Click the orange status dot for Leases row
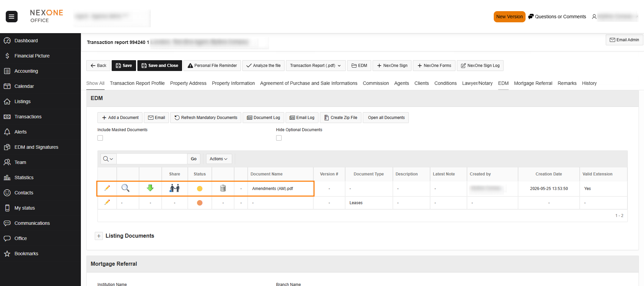This screenshot has width=644, height=286. click(x=200, y=203)
